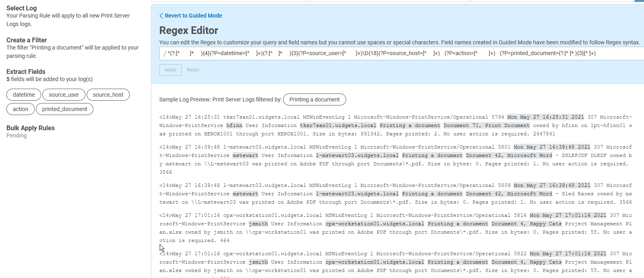Go to the Create a Filter step
644x278 pixels.
click(x=26, y=40)
